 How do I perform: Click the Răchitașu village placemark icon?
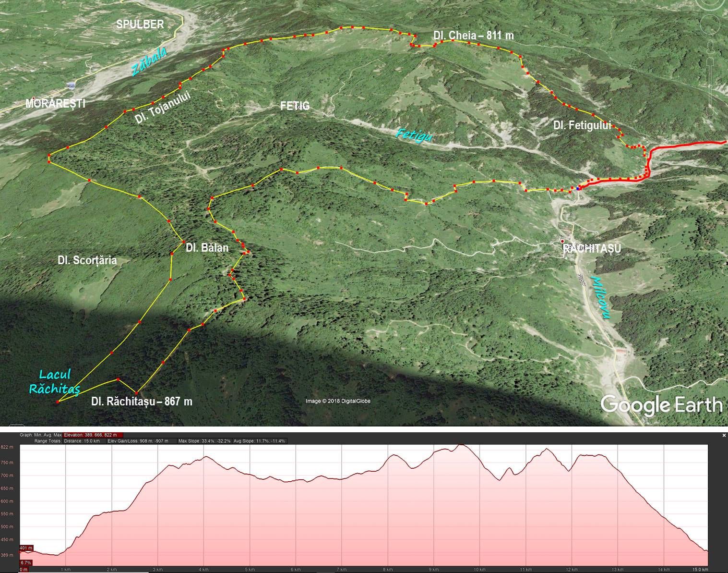point(562,241)
